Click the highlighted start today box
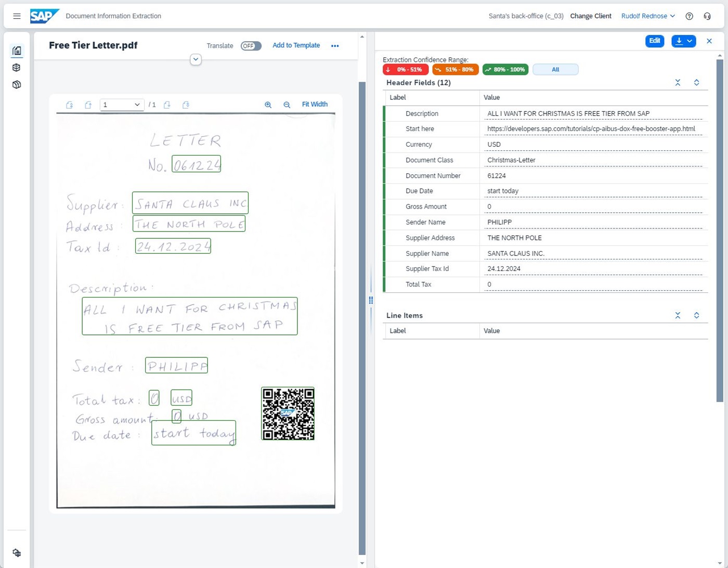The width and height of the screenshot is (728, 568). [x=193, y=433]
